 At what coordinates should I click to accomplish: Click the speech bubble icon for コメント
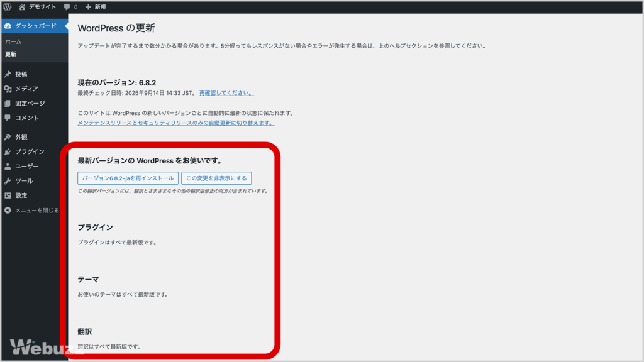8,118
